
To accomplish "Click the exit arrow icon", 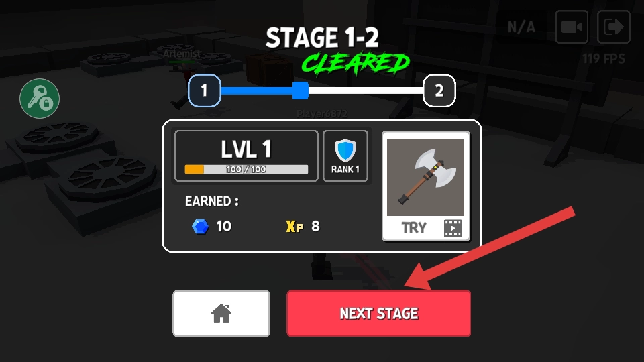I will click(x=614, y=27).
